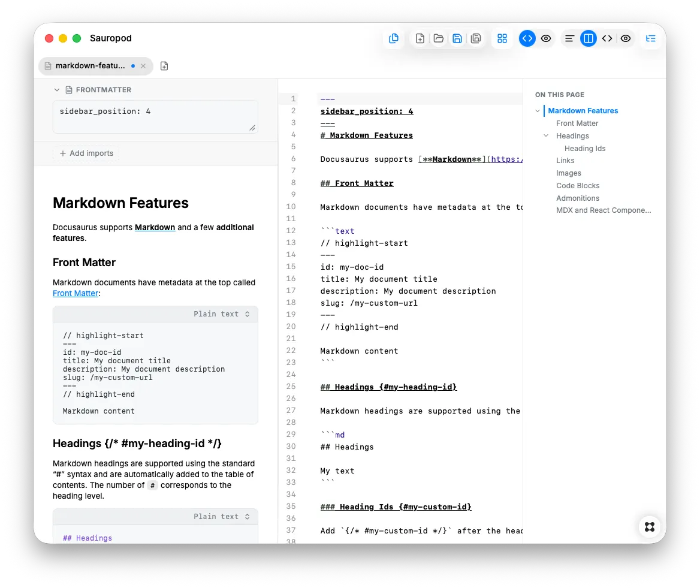This screenshot has width=700, height=588.
Task: Click source line 'sidebar_position: 4' in editor
Action: (x=367, y=111)
